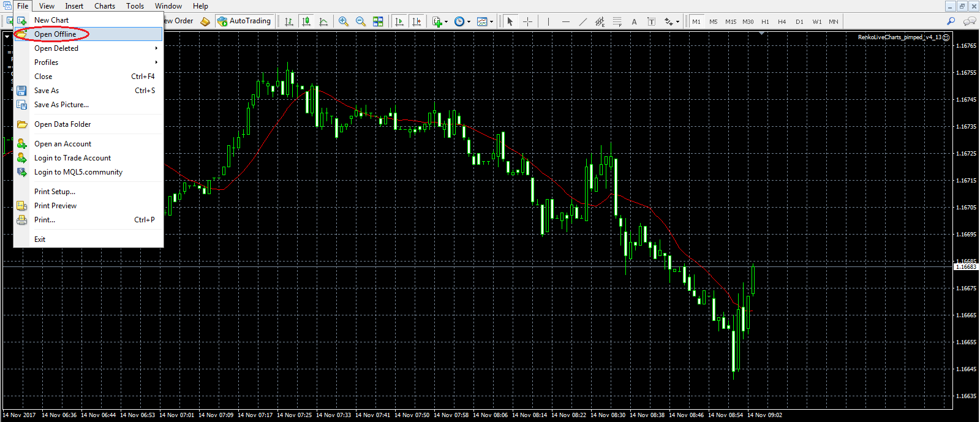Expand the periods dropdown arrow

(469, 21)
